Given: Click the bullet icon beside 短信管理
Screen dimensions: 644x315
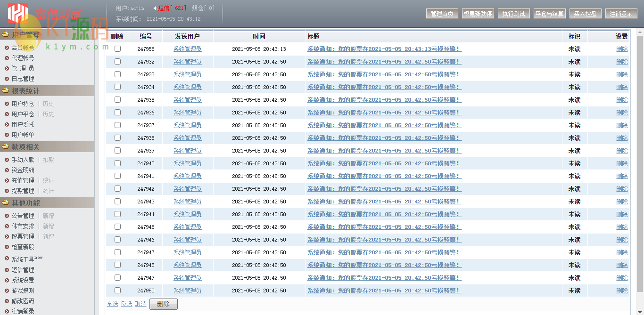Looking at the screenshot, I should point(7,270).
